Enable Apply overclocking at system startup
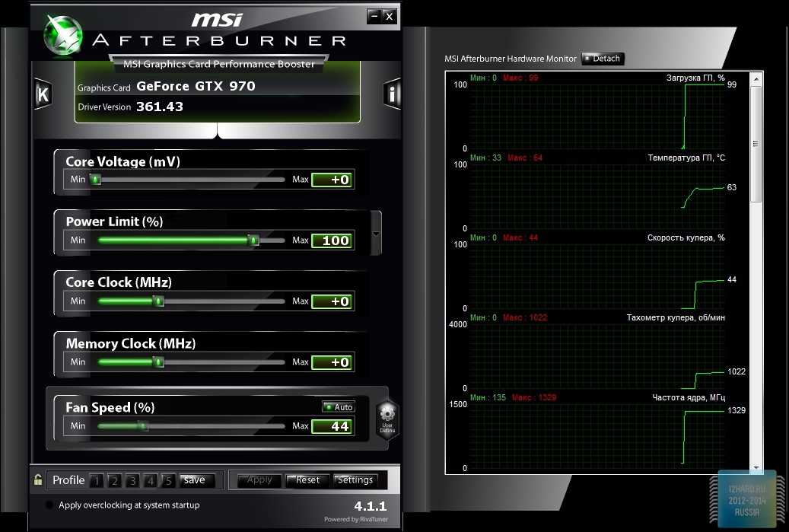Image resolution: width=789 pixels, height=532 pixels. pos(50,505)
